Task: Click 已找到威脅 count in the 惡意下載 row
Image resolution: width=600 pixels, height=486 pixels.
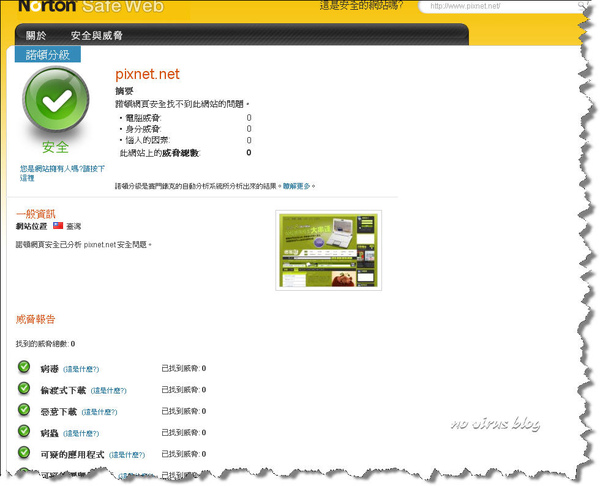Action: (x=184, y=411)
